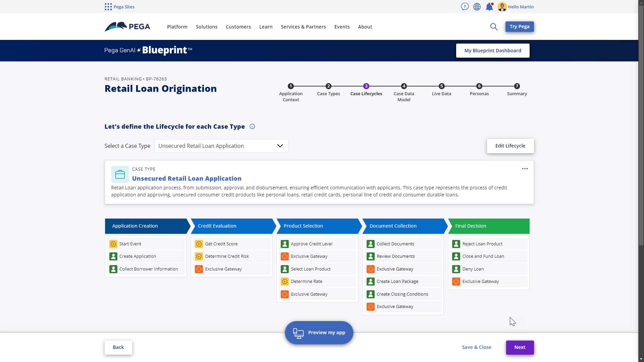
Task: Go to step 7 Summary
Action: (x=517, y=90)
